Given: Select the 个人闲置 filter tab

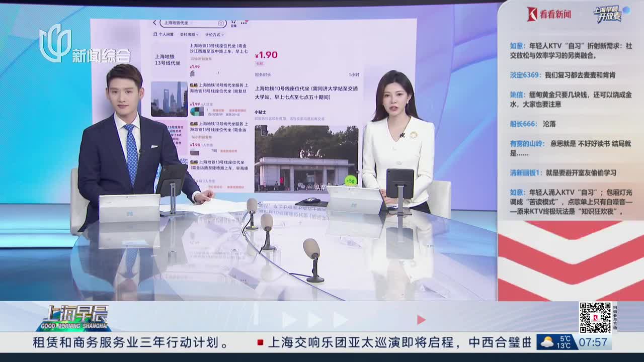Looking at the screenshot, I should click(x=164, y=35).
